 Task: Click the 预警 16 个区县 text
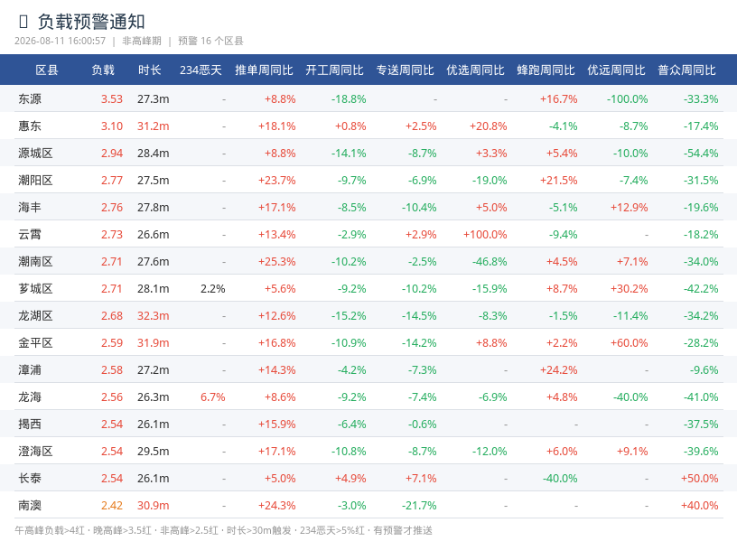210,41
